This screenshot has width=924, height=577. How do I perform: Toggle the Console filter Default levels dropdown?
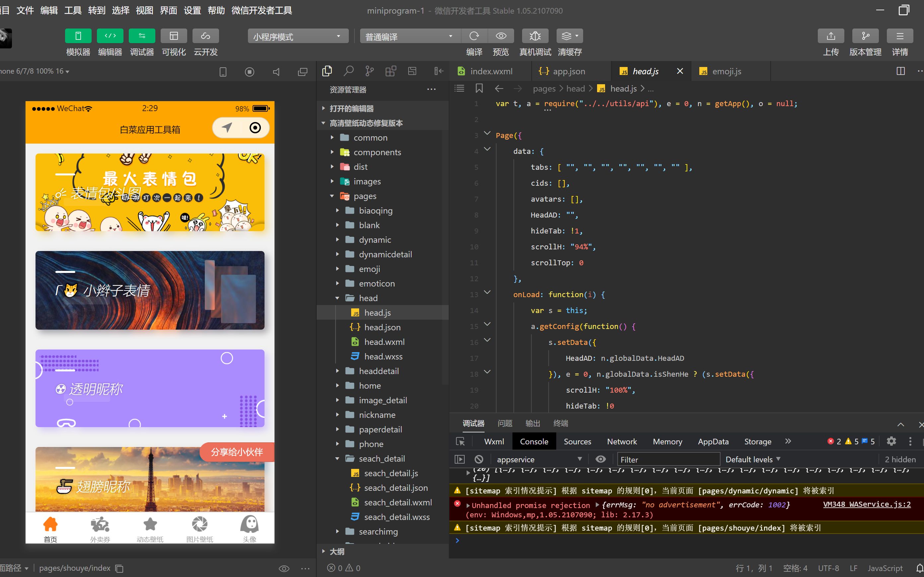[752, 459]
